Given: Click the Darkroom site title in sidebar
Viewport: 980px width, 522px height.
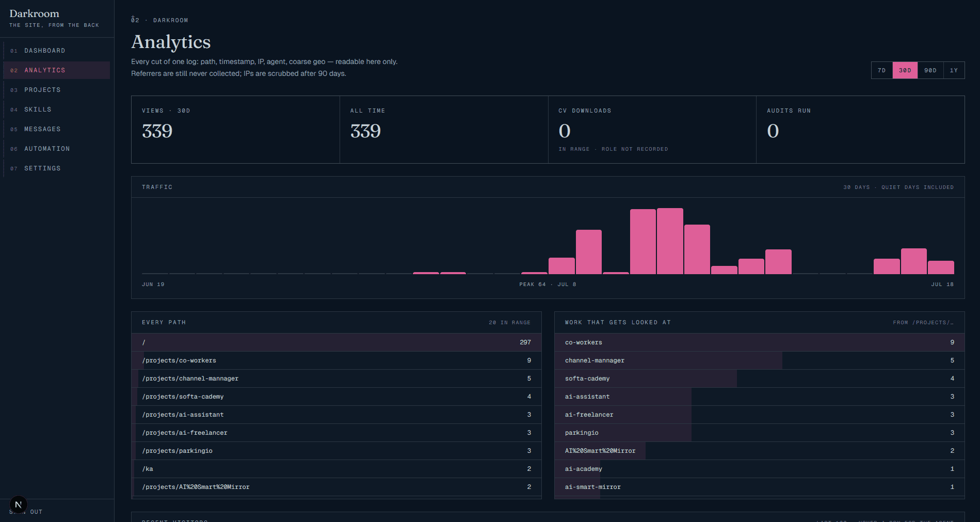Looking at the screenshot, I should pyautogui.click(x=34, y=13).
